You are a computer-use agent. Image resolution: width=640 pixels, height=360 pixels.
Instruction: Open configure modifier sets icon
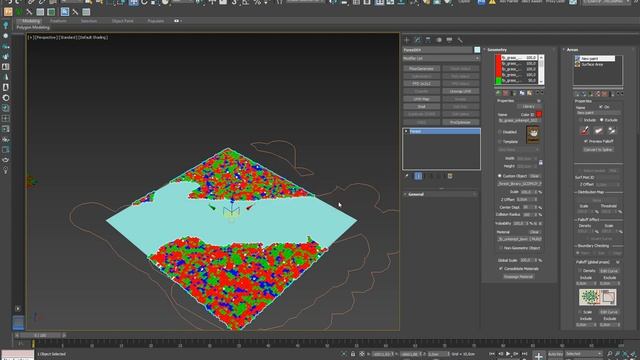(450, 176)
